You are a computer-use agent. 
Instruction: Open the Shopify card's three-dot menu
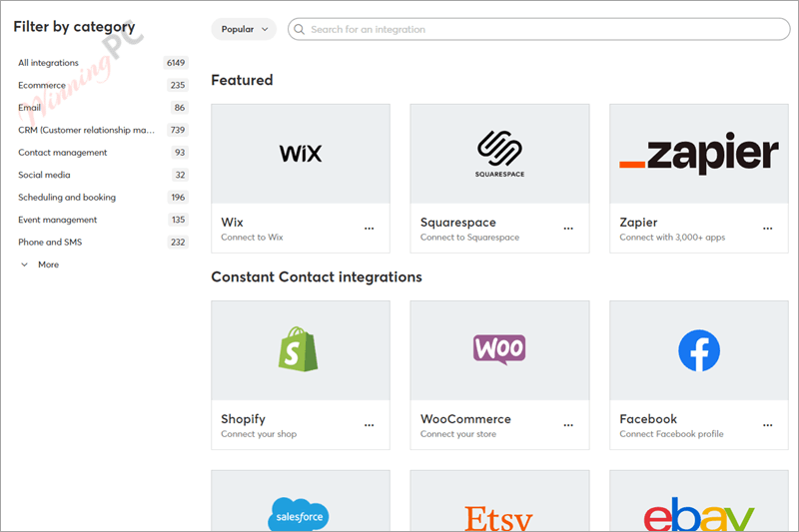pos(369,425)
